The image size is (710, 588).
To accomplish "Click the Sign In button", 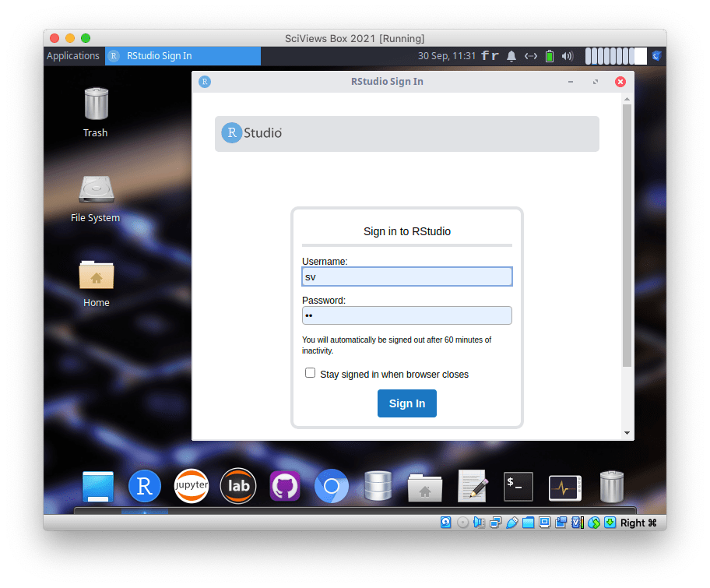I will 407,403.
